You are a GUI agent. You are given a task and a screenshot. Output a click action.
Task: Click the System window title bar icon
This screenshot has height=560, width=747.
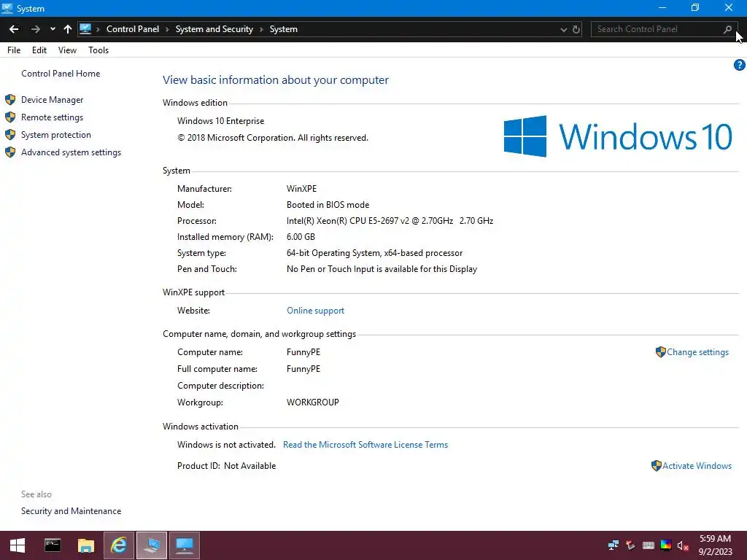(x=7, y=8)
